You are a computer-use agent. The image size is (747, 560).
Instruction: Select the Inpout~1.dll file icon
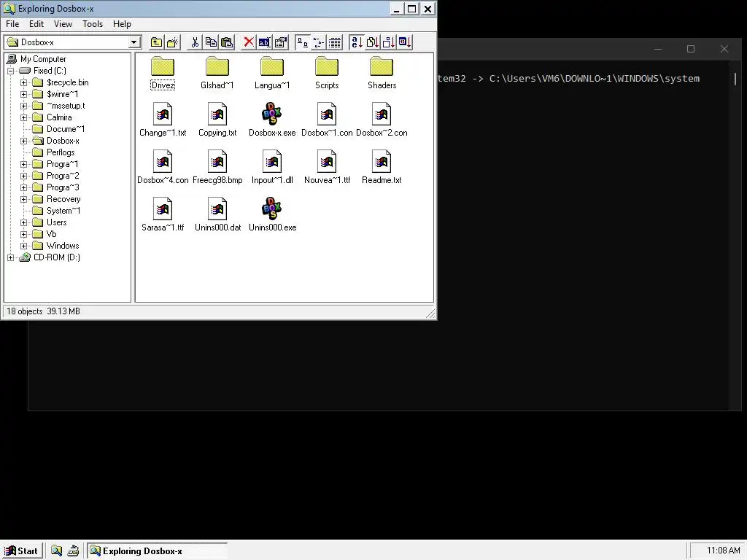(272, 168)
